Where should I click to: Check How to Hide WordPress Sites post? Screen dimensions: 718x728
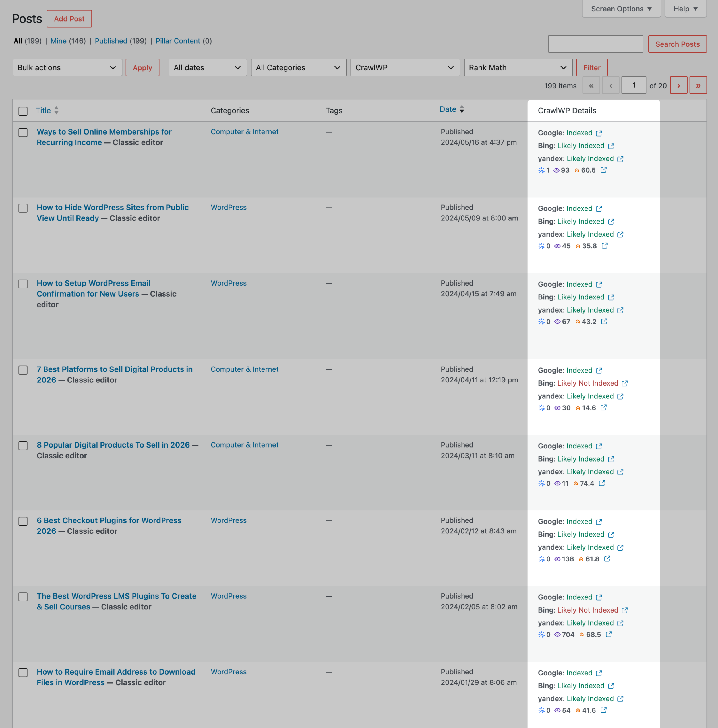point(23,208)
